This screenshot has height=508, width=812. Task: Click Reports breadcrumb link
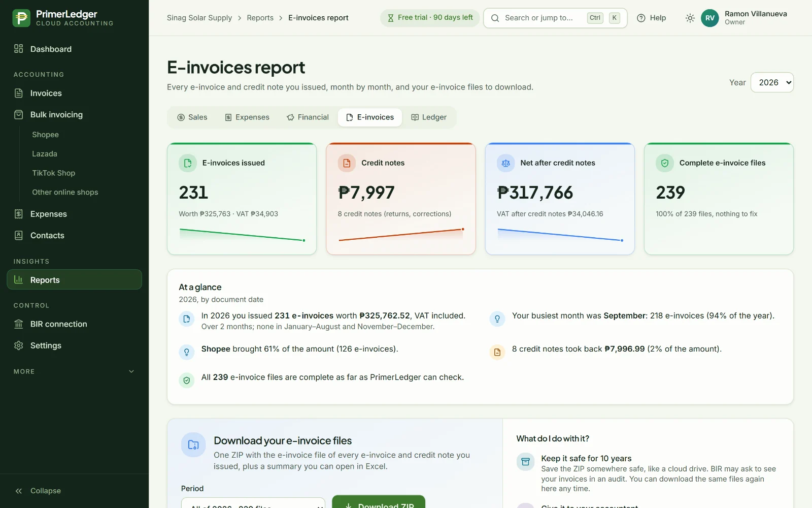click(260, 18)
